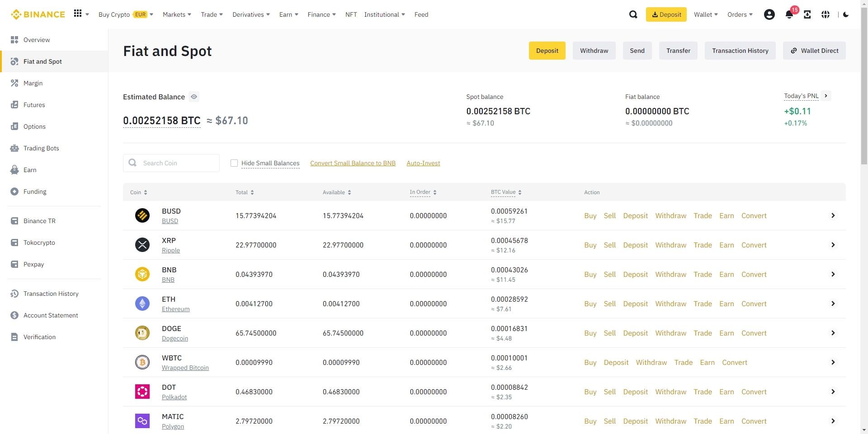Open the download app icon in the header
This screenshot has width=868, height=434.
click(807, 14)
